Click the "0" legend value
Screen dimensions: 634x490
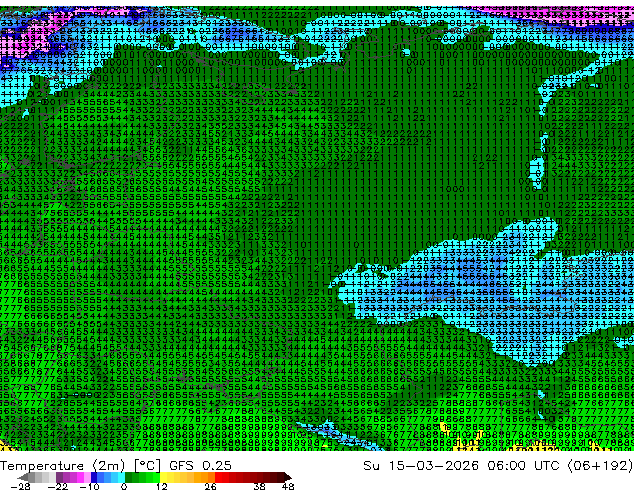click(124, 486)
